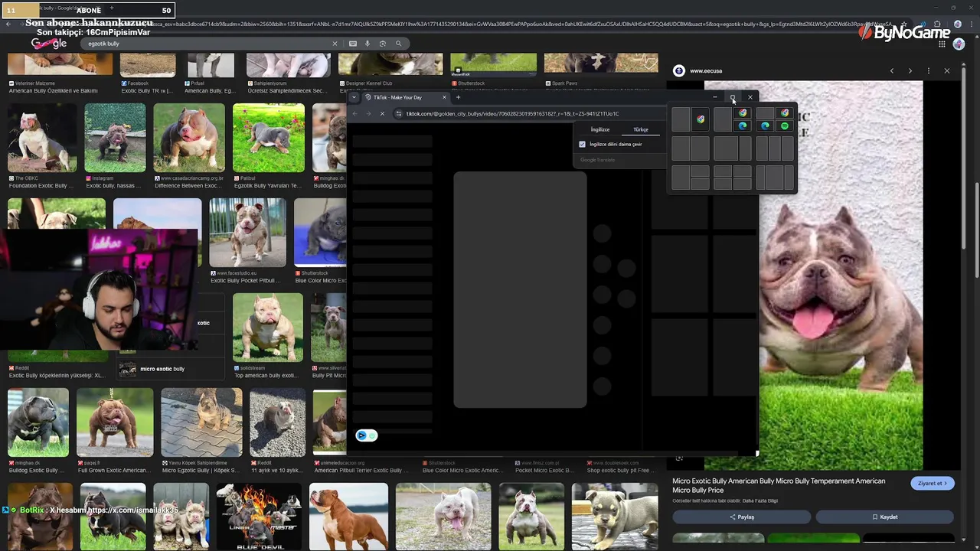Snap window to left half layout
The height and width of the screenshot is (551, 980).
coord(681,119)
